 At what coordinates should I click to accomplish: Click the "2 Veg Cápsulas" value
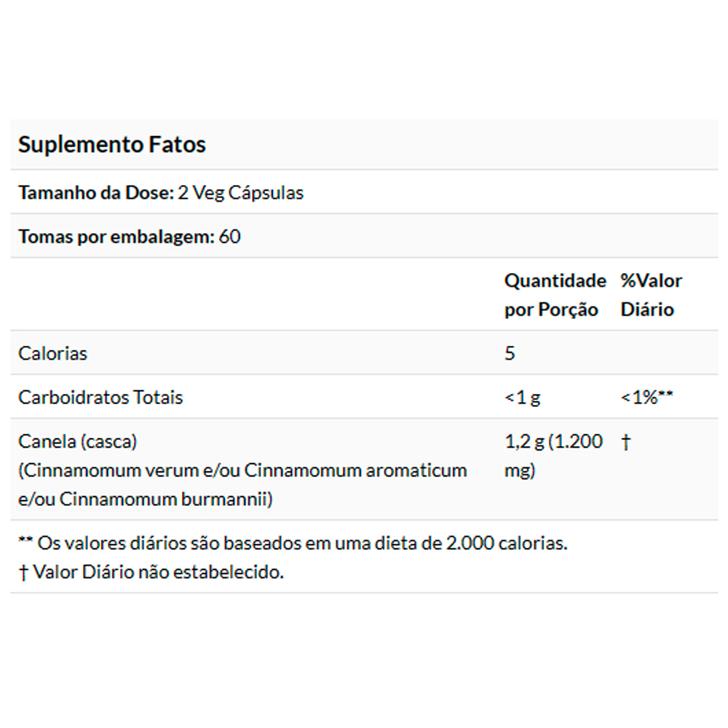click(x=241, y=193)
